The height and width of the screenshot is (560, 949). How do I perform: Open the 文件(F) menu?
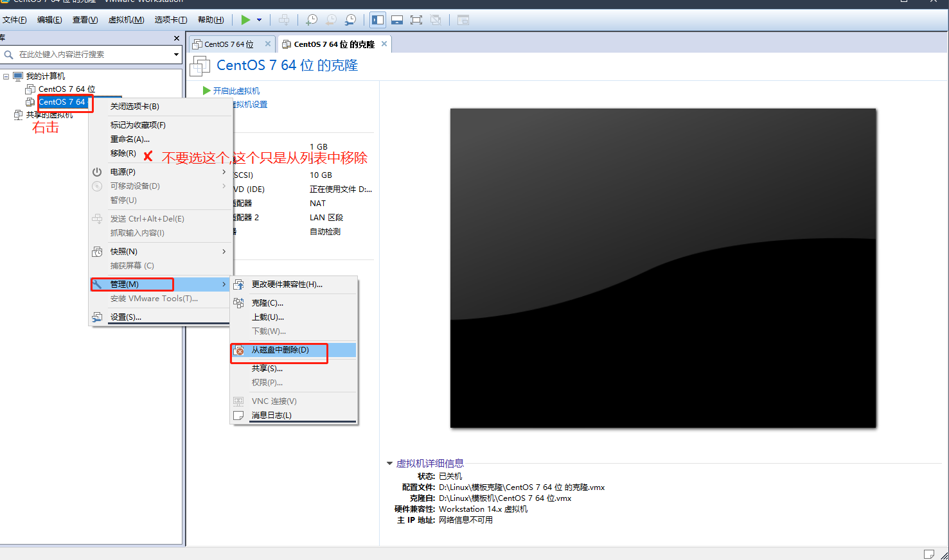coord(15,20)
